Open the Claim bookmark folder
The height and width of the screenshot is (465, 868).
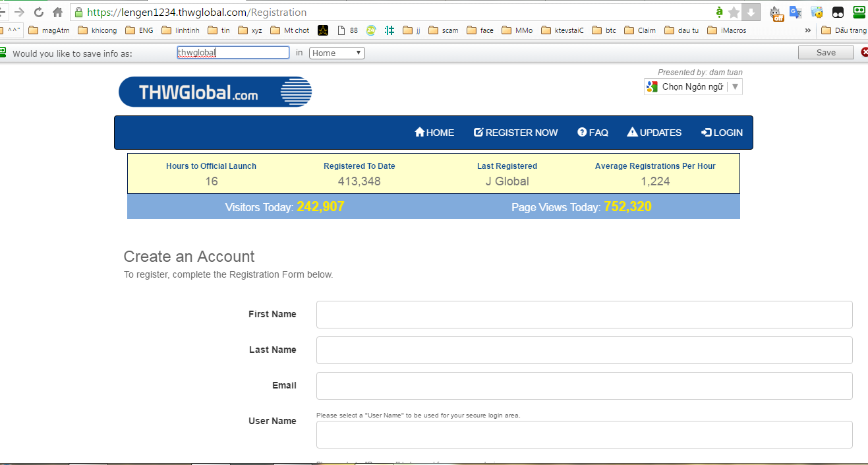(x=640, y=30)
